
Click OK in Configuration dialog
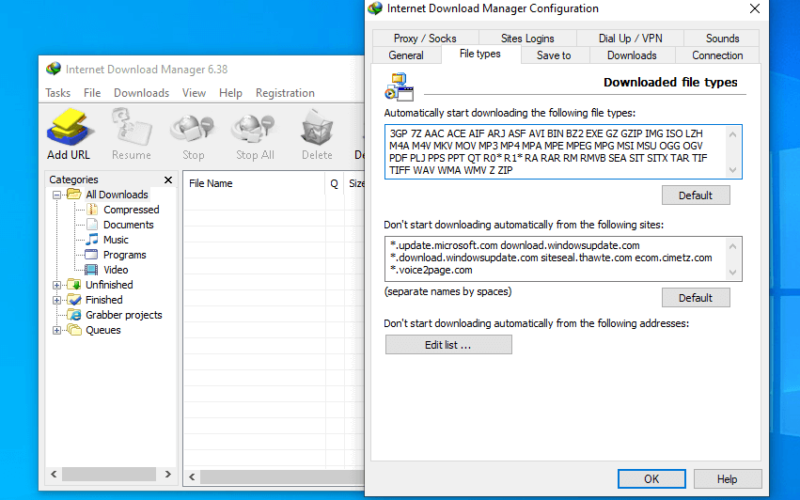pos(652,479)
